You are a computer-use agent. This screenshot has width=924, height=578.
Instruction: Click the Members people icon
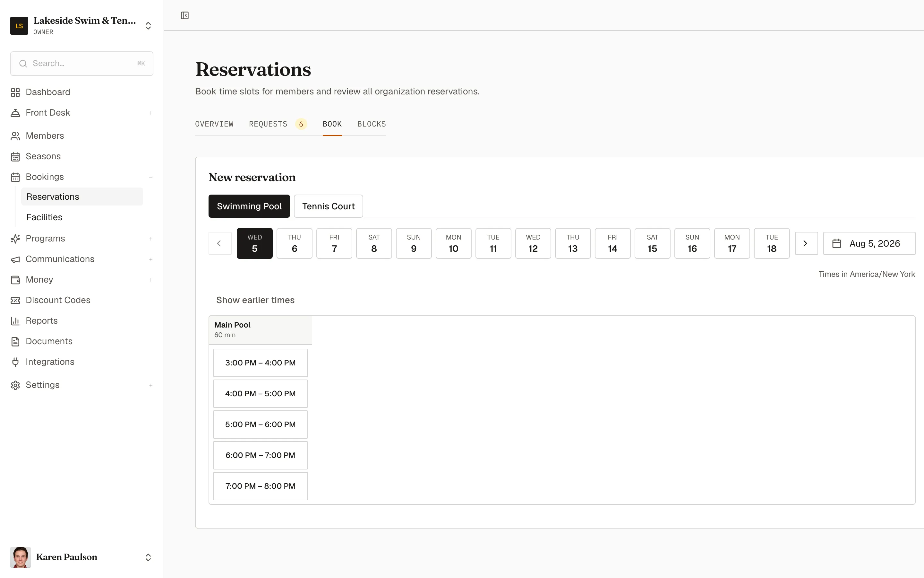pyautogui.click(x=15, y=136)
